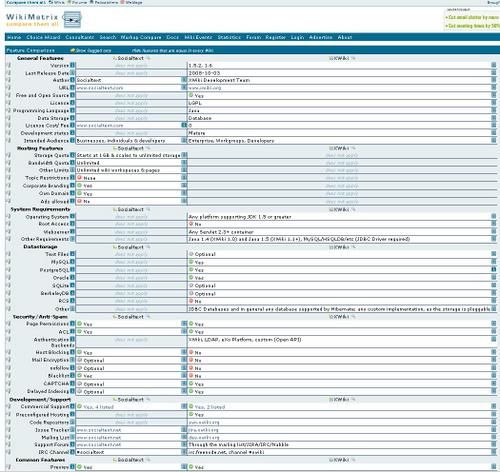Open info icon for Oracle
The image size is (500, 472).
(x=72, y=277)
